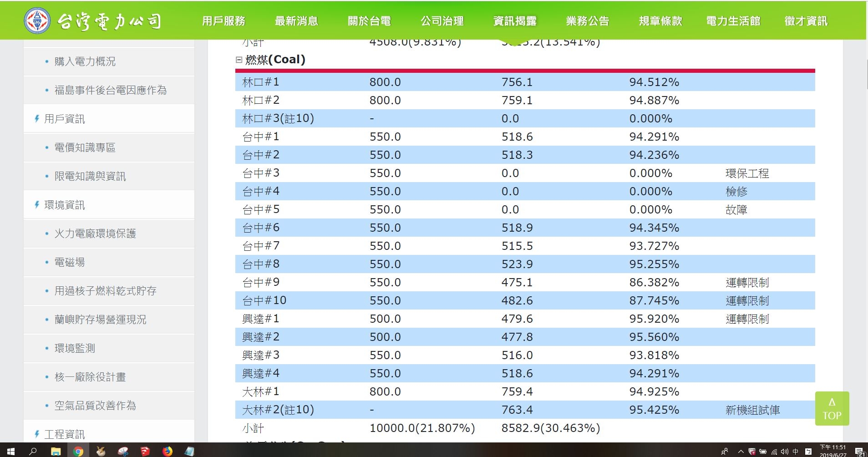This screenshot has height=457, width=868.
Task: Open the 關於台電 menu
Action: [x=369, y=21]
